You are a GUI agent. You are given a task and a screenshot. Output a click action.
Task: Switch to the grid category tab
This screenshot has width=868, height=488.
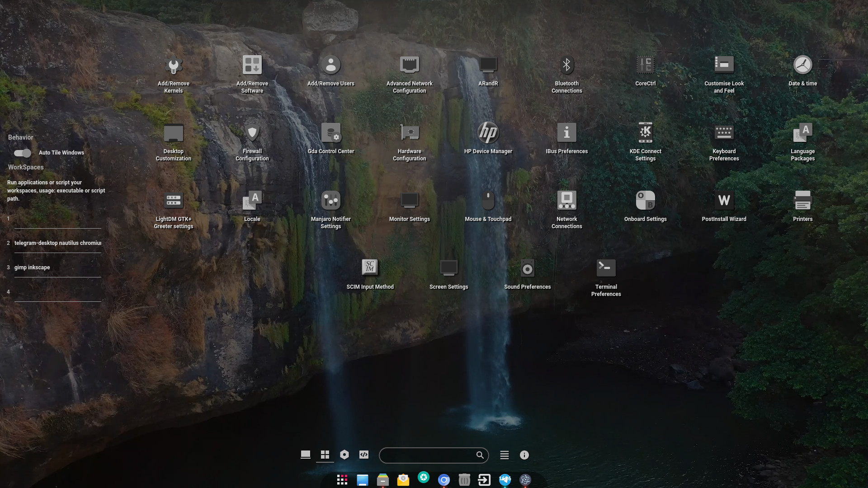(325, 455)
